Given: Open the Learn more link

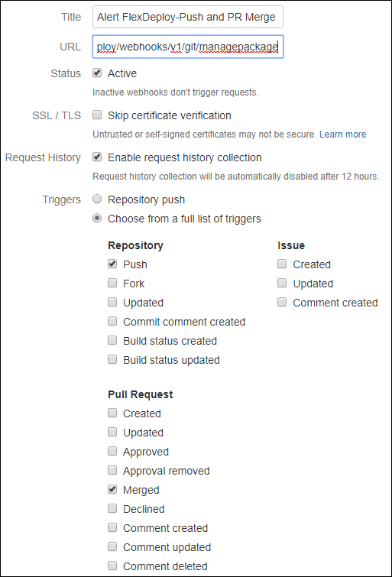Looking at the screenshot, I should point(342,135).
